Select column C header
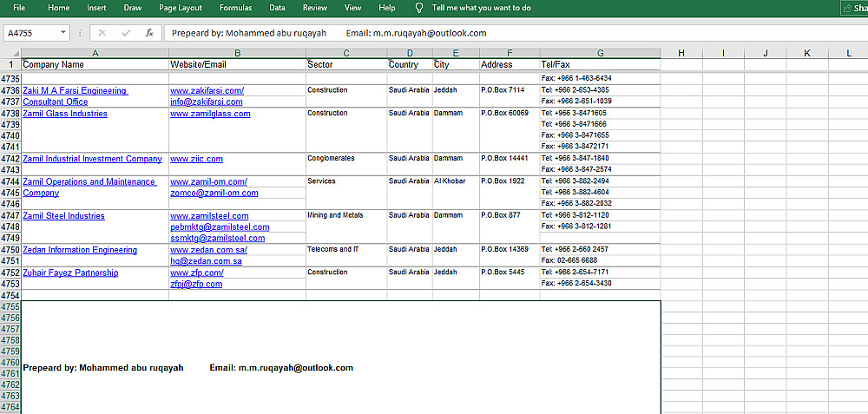The width and height of the screenshot is (868, 414). point(346,53)
